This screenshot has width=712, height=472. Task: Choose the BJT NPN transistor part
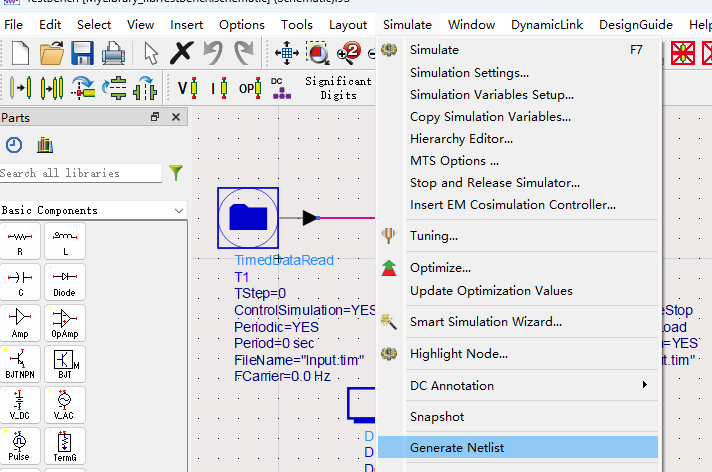tap(21, 363)
